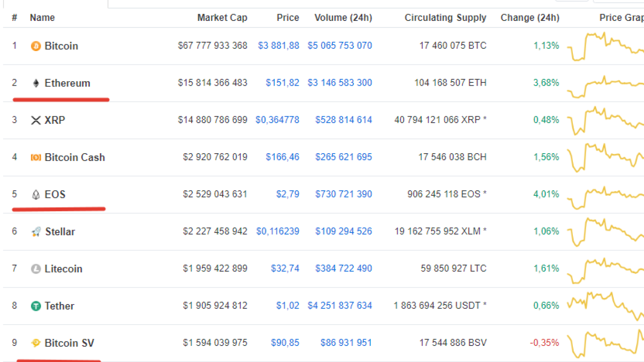This screenshot has width=644, height=362.
Task: Sort by Price column header
Action: point(288,18)
